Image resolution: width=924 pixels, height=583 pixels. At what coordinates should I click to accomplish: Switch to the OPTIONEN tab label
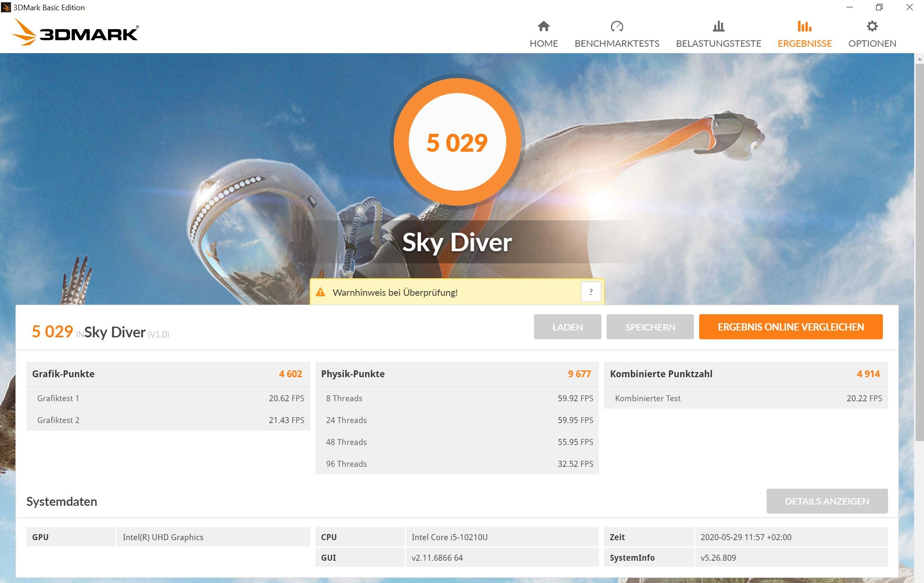[872, 44]
